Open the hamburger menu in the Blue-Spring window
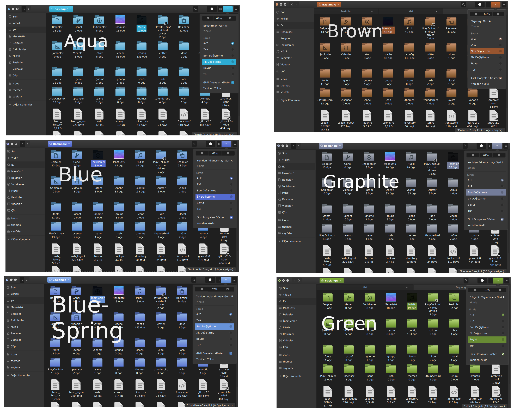Viewport: 514px width, 420px height. click(x=234, y=280)
